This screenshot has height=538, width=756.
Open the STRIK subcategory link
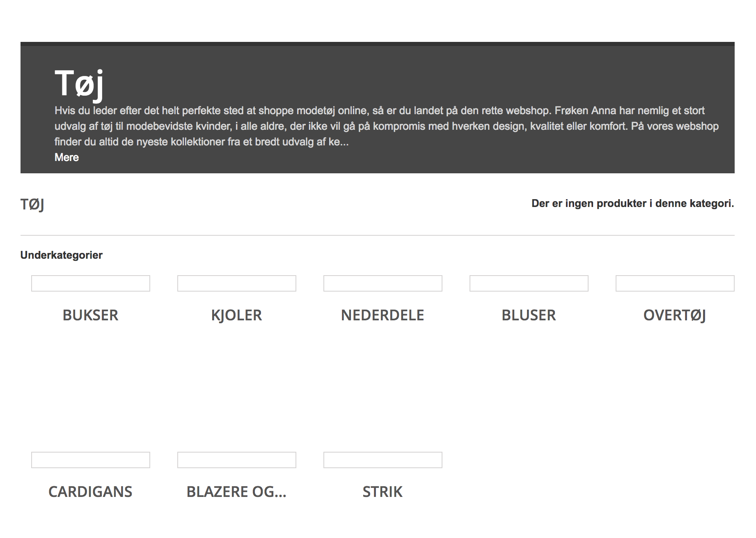(x=383, y=492)
